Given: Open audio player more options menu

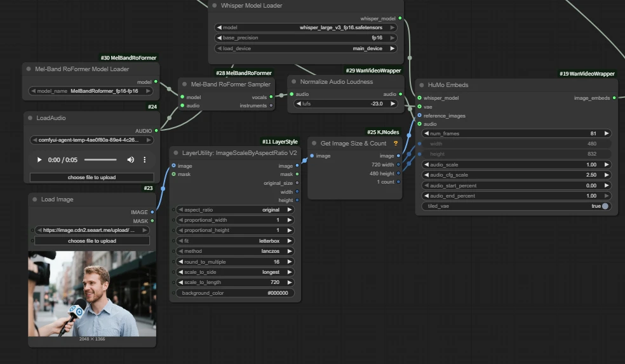Looking at the screenshot, I should pos(145,160).
